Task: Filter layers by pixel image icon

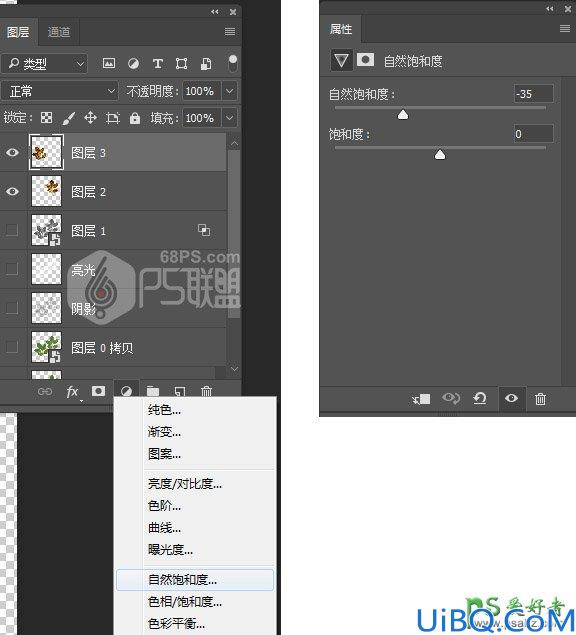Action: pyautogui.click(x=109, y=63)
